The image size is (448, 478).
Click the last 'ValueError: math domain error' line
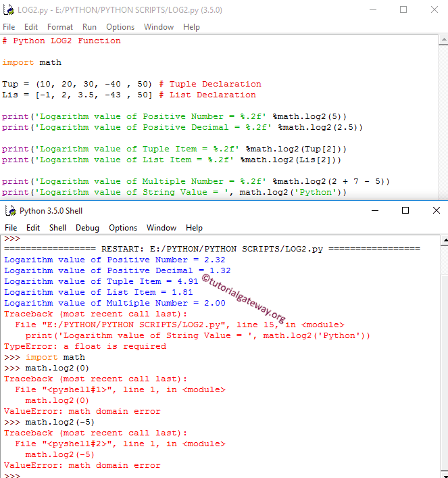[82, 466]
